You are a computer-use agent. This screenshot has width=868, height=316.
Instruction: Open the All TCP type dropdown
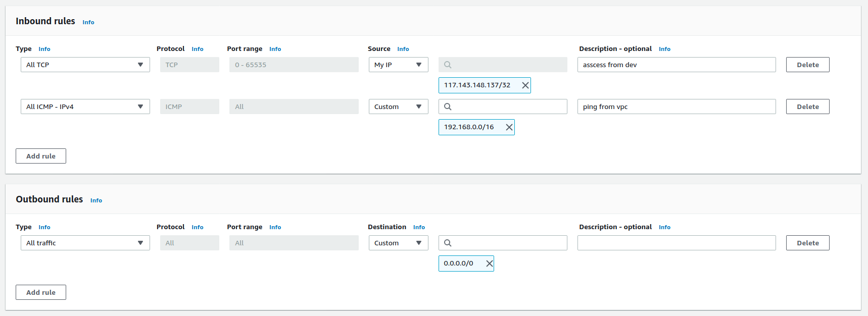tap(85, 65)
